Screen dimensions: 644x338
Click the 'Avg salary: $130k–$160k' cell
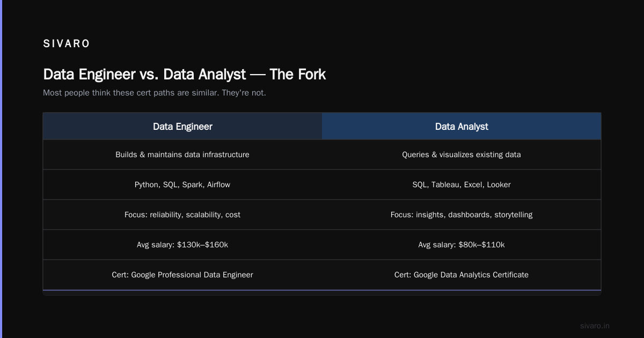coord(182,245)
